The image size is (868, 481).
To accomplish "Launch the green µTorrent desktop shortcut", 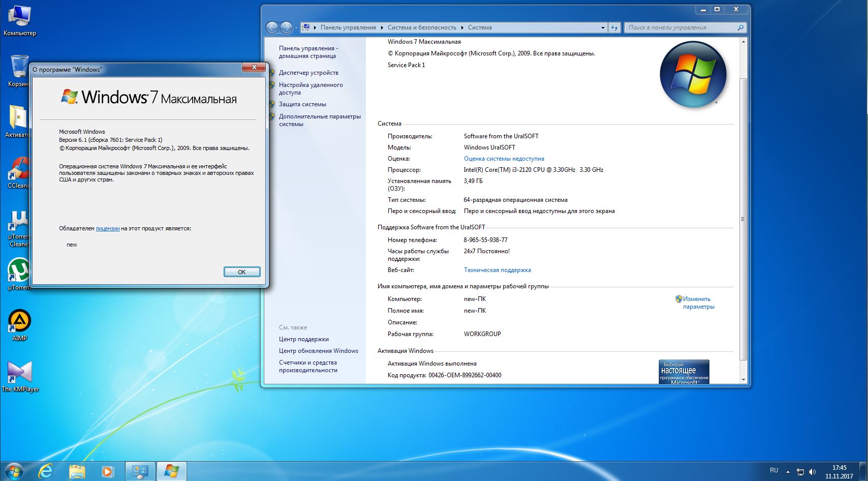I will tap(19, 274).
